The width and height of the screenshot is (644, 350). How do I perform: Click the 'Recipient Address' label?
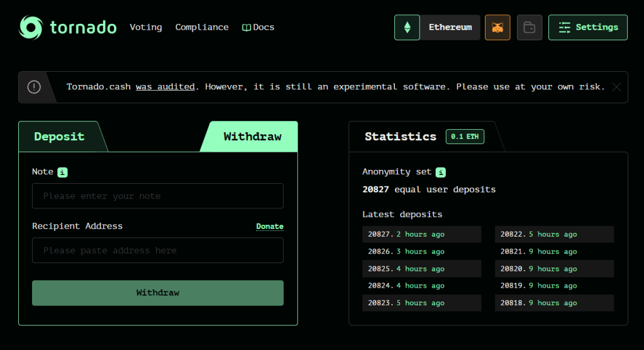pyautogui.click(x=77, y=226)
